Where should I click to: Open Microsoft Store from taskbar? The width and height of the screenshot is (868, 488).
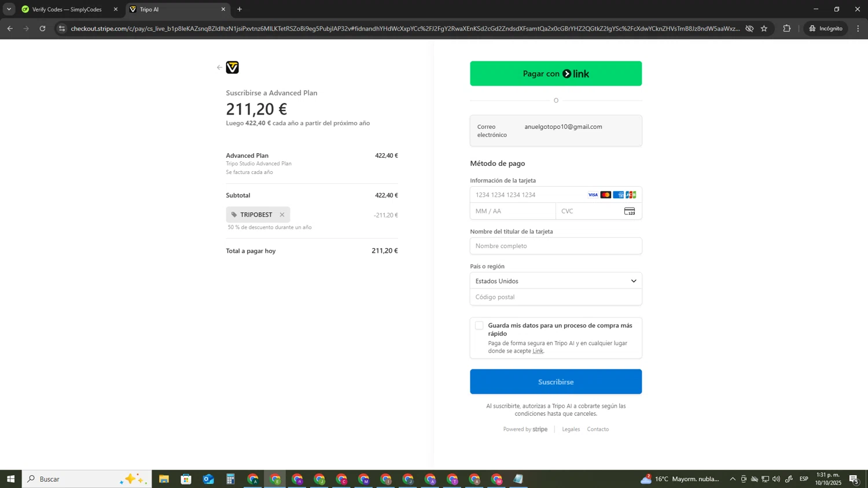(186, 479)
